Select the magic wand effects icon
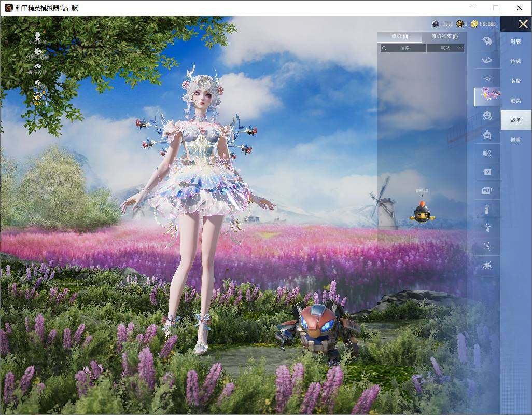This screenshot has height=415, width=532. click(487, 246)
